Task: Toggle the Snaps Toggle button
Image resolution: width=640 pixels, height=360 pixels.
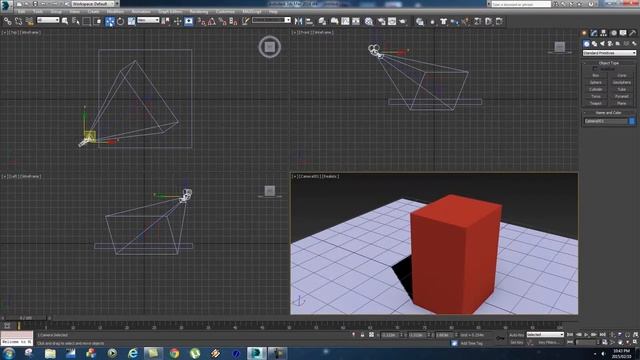Action: (x=201, y=21)
